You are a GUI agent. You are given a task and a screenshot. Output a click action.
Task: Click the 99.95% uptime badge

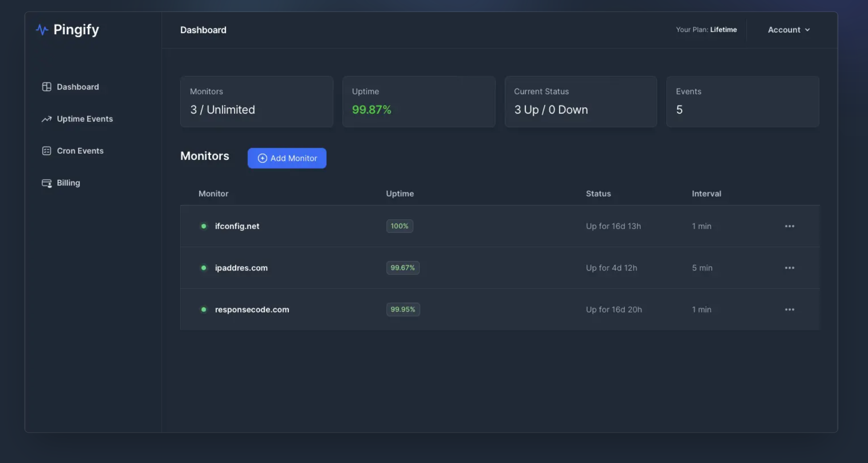pos(403,309)
